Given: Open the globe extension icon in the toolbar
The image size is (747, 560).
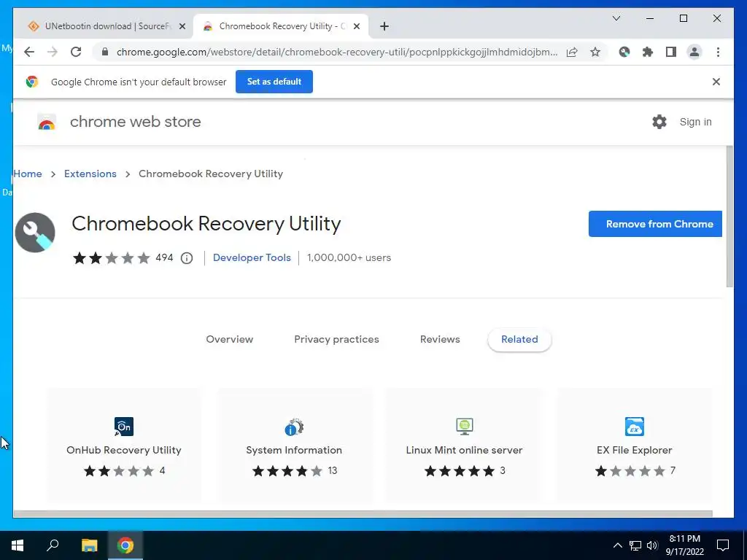Looking at the screenshot, I should 624,52.
